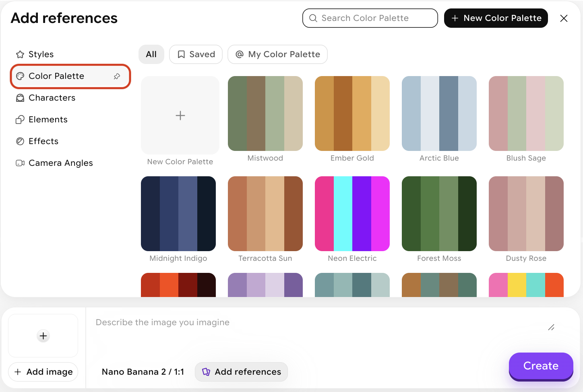Click the pin icon beside Color Palette
583x392 pixels.
(x=117, y=76)
